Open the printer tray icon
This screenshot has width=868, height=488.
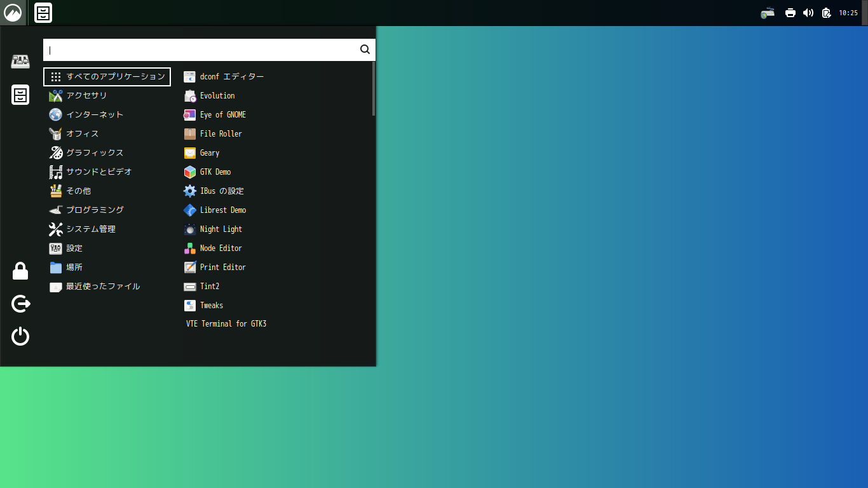point(790,13)
